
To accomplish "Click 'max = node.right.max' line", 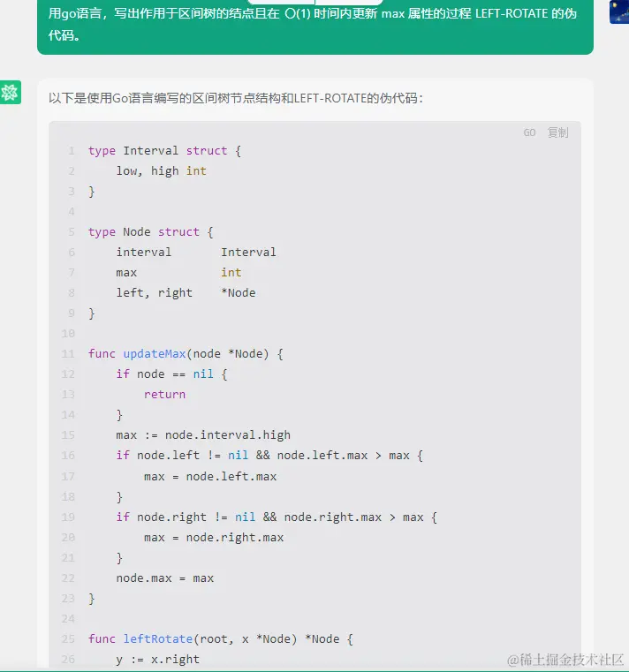I will (214, 538).
